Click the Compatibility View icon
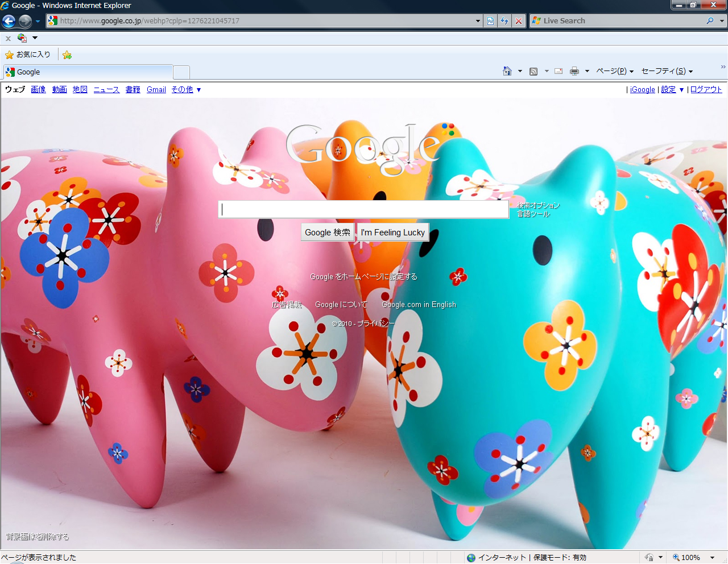Viewport: 728px width, 564px height. tap(490, 21)
